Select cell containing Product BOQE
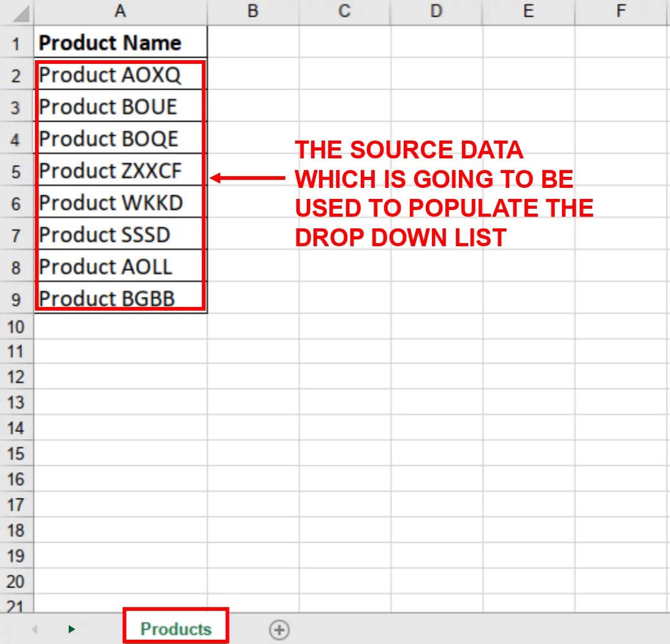Screen dimensions: 670x644 (x=121, y=139)
